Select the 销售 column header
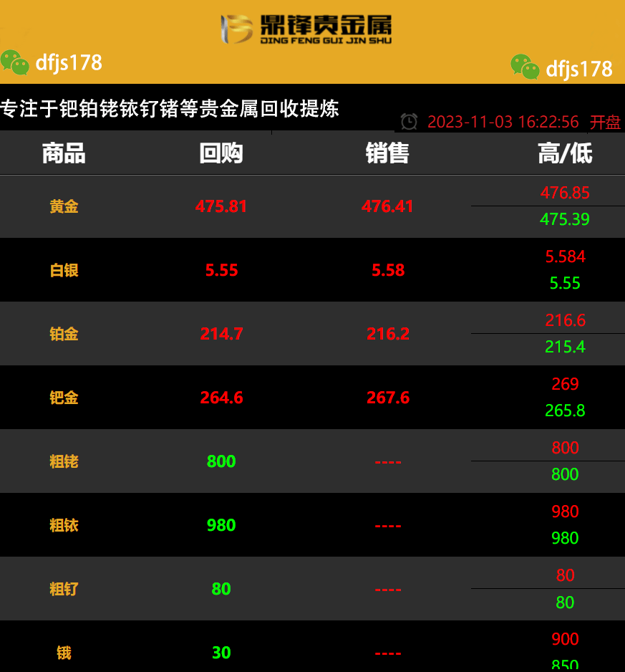The height and width of the screenshot is (672, 625). pos(387,153)
